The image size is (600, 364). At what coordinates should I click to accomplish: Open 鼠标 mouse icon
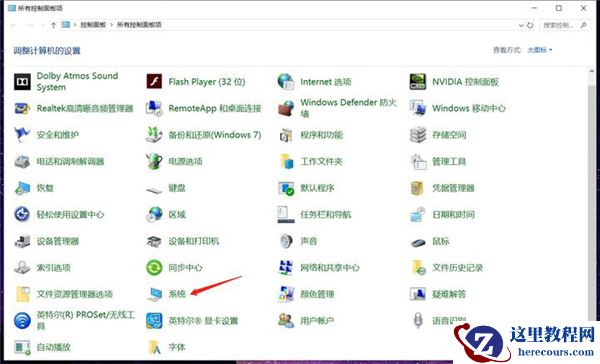tap(418, 243)
